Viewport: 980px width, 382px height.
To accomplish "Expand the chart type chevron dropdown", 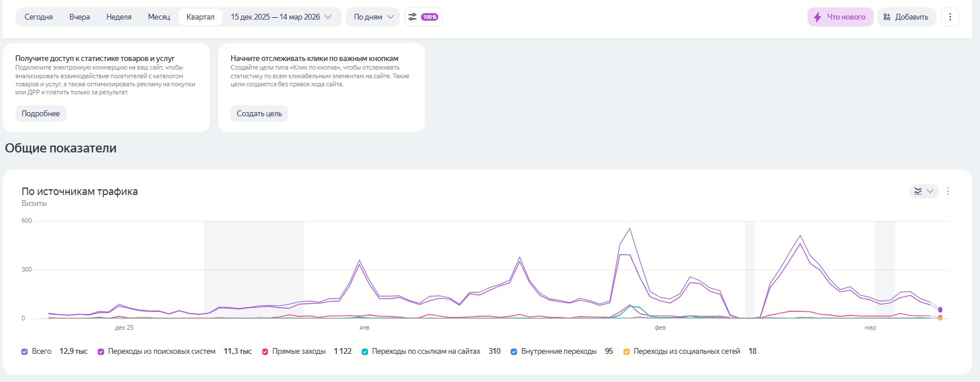I will [x=930, y=191].
